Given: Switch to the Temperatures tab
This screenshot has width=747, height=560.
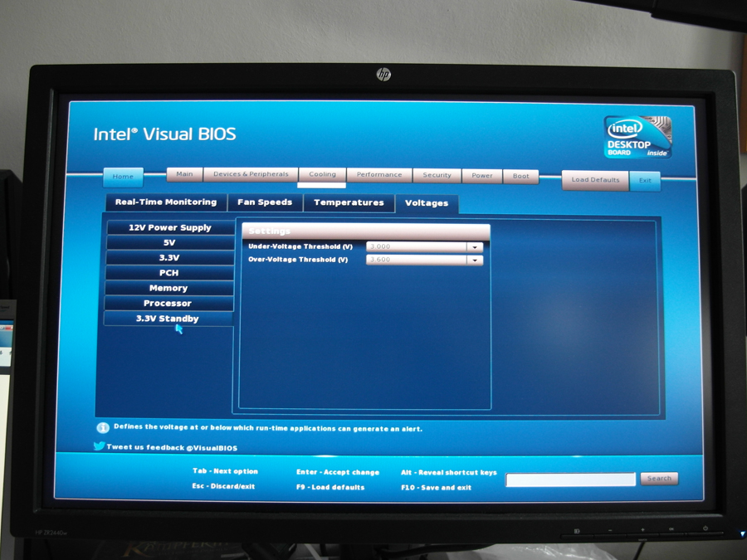Looking at the screenshot, I should 349,203.
